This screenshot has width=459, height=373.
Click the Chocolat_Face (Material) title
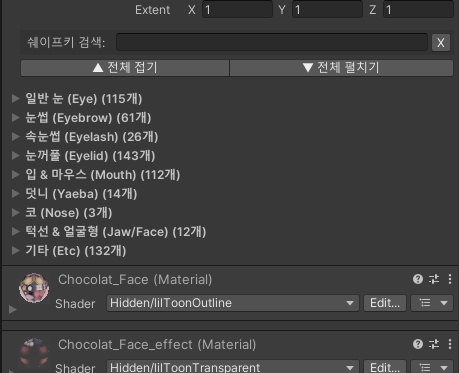coord(135,280)
